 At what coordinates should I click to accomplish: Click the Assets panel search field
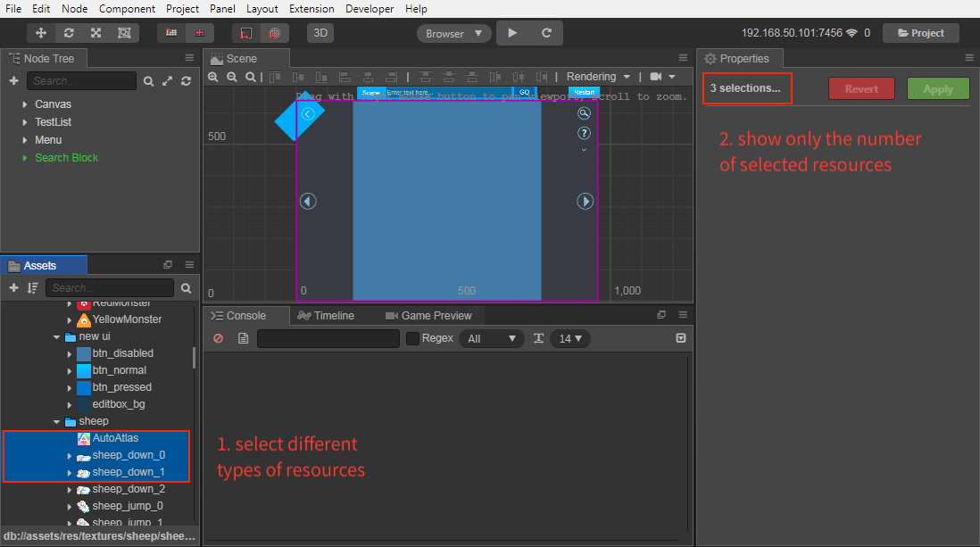(x=111, y=288)
